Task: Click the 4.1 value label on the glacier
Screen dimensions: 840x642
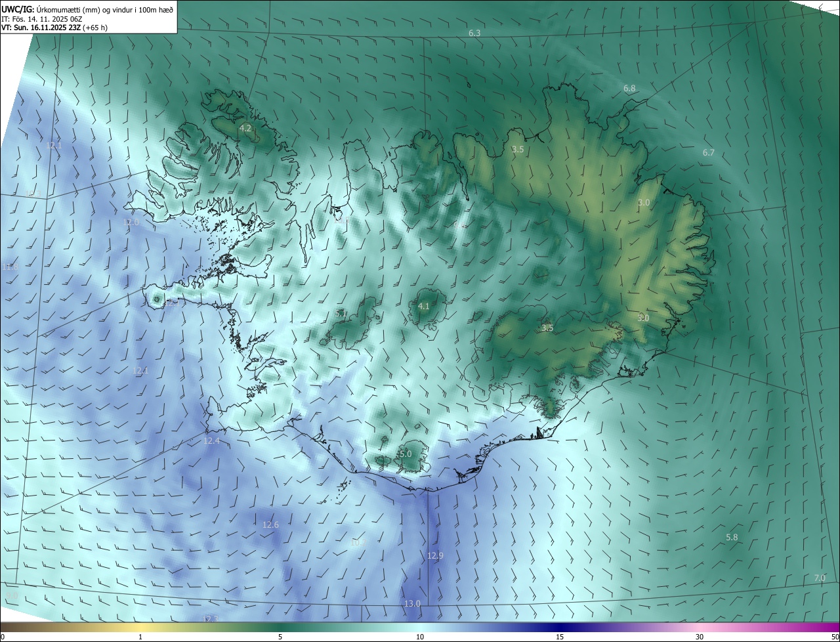Action: point(423,306)
